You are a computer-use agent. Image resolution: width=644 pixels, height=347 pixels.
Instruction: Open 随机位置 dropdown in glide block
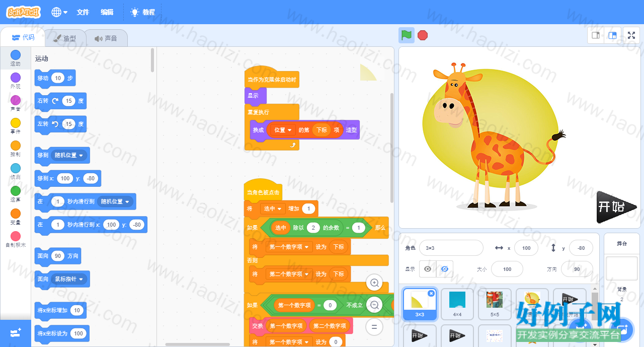(x=116, y=201)
